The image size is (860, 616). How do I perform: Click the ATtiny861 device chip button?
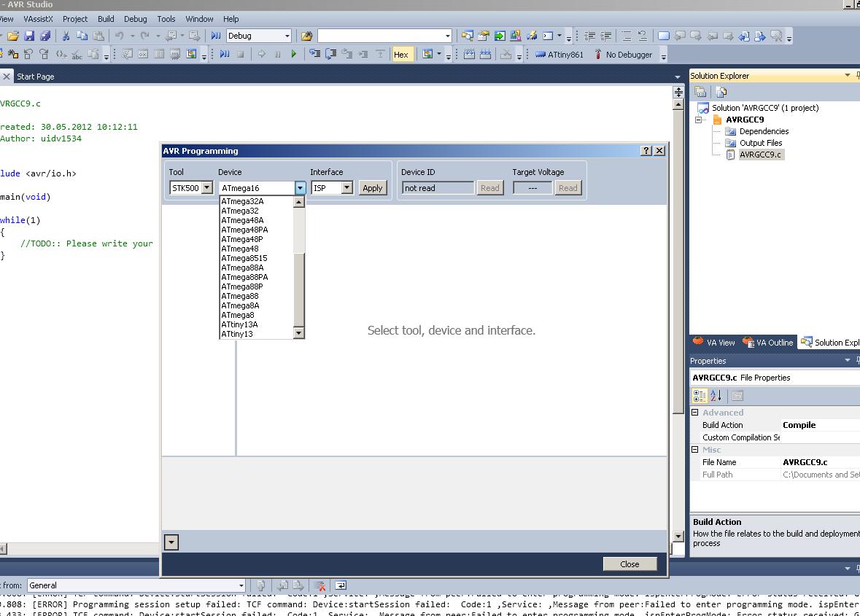point(559,54)
